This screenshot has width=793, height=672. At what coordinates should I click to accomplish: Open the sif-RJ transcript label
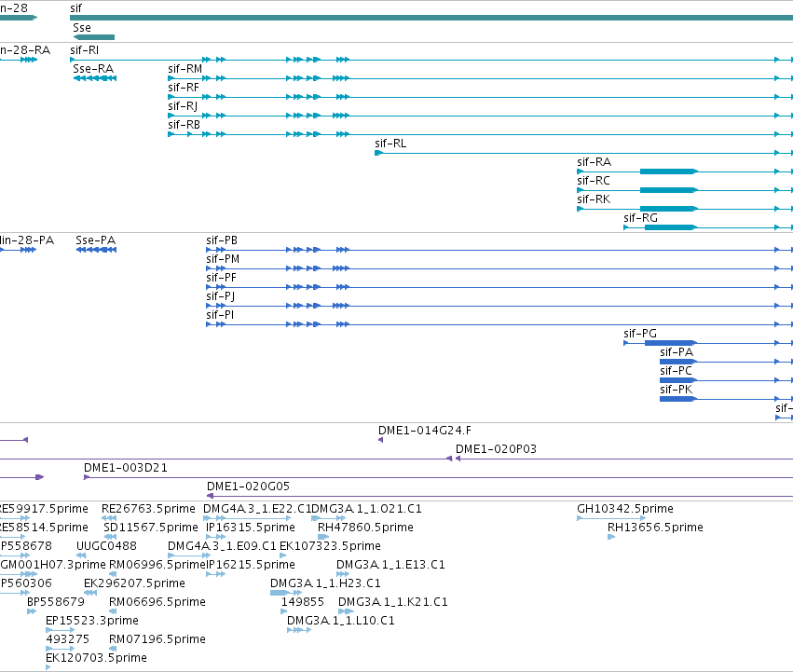point(183,106)
